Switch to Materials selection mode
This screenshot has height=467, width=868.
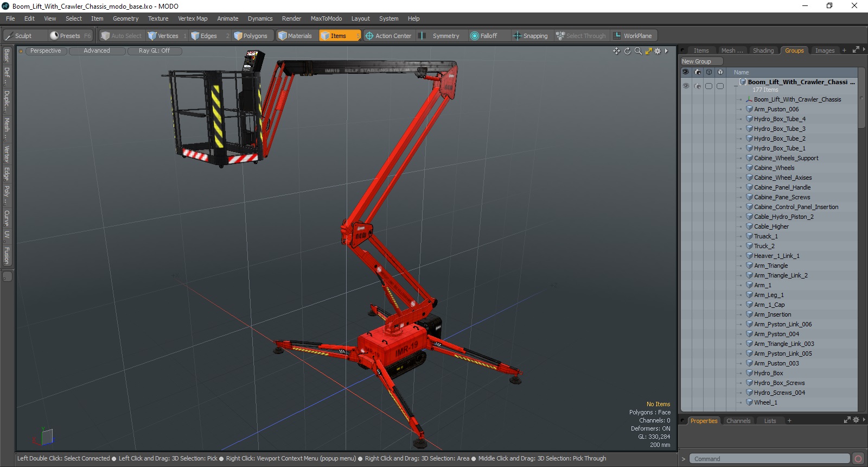pyautogui.click(x=297, y=36)
